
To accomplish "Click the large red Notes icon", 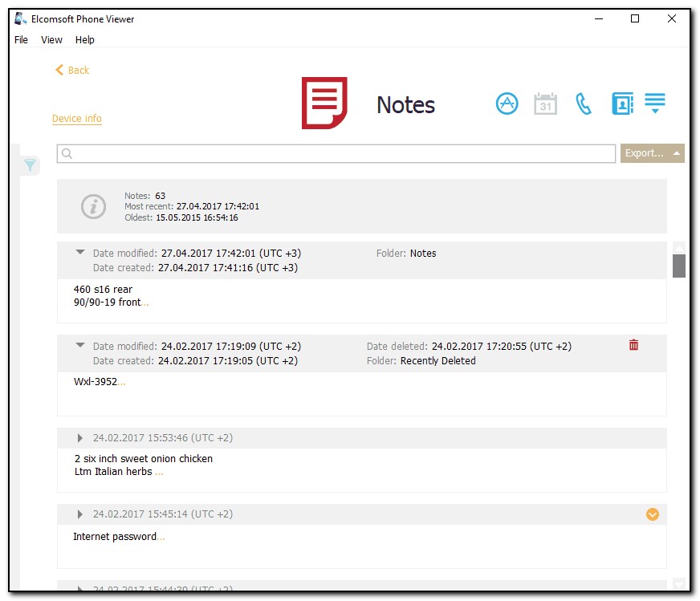I will click(324, 103).
